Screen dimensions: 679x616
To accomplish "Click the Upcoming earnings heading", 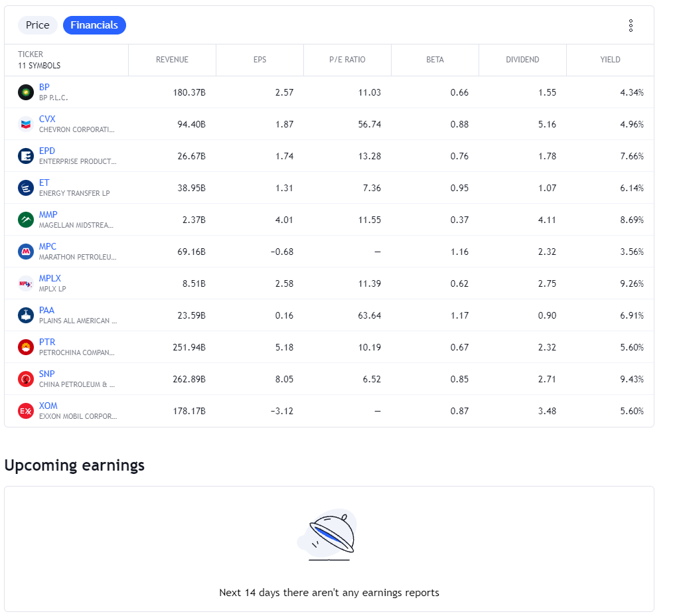I will tap(74, 465).
